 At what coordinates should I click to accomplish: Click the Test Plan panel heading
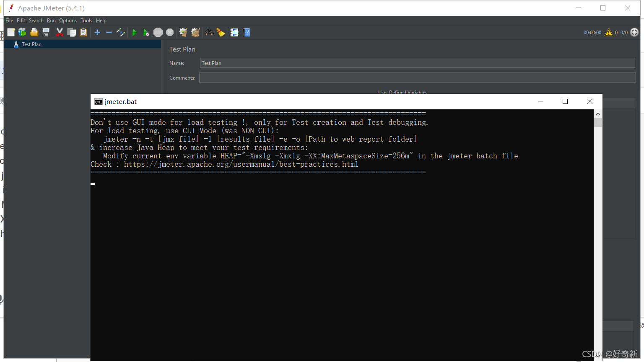coord(182,49)
